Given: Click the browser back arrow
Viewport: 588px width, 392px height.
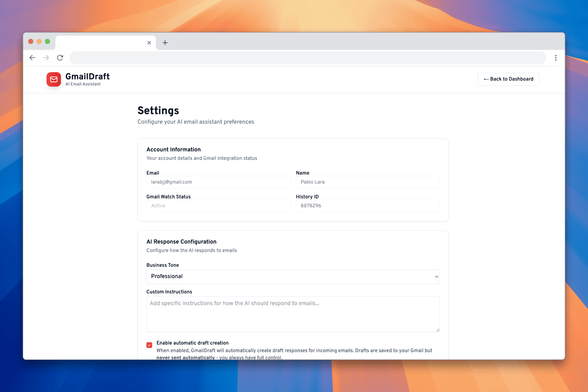Looking at the screenshot, I should (x=32, y=58).
